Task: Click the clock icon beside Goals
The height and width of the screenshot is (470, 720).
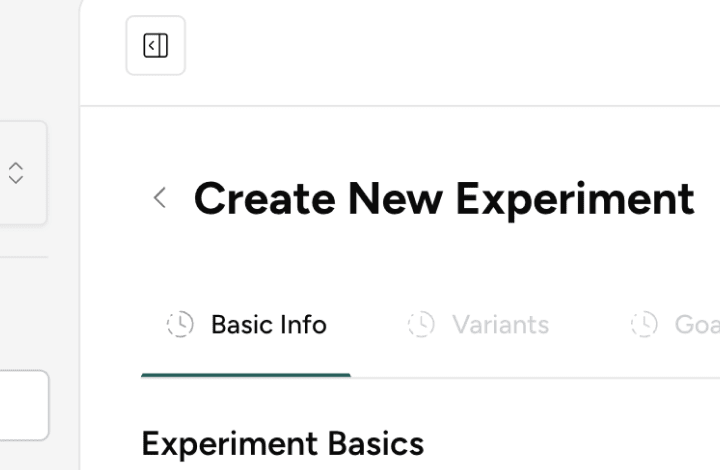Action: (x=644, y=324)
